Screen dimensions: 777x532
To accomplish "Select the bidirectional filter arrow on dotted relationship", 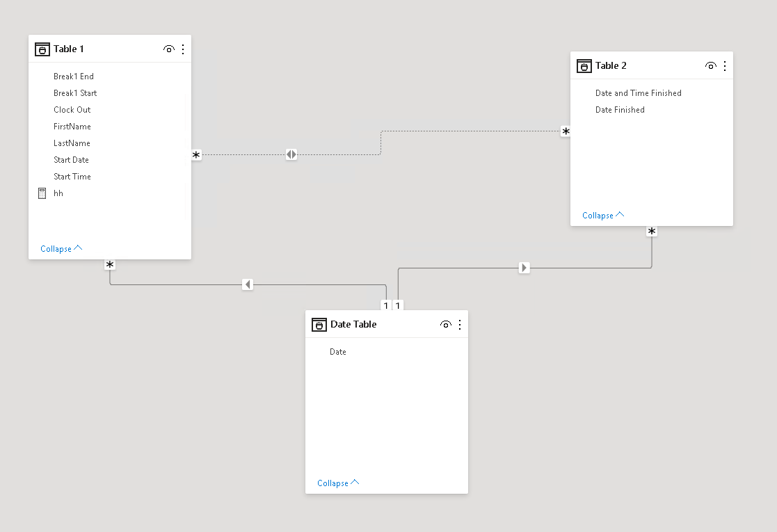I will pos(291,154).
